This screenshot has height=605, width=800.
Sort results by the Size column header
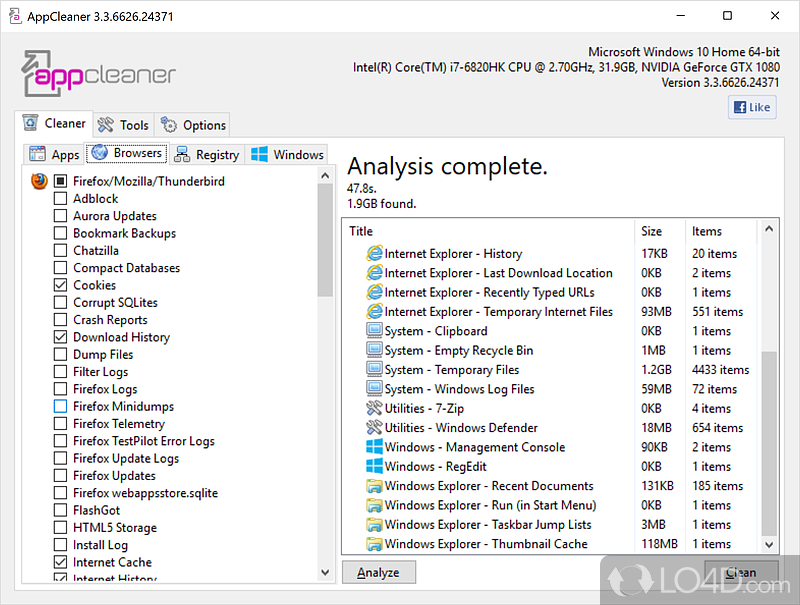651,231
